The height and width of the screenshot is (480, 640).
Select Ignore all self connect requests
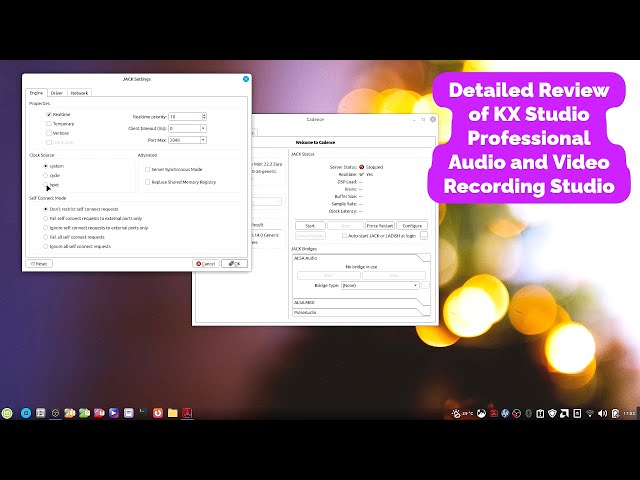(45, 247)
